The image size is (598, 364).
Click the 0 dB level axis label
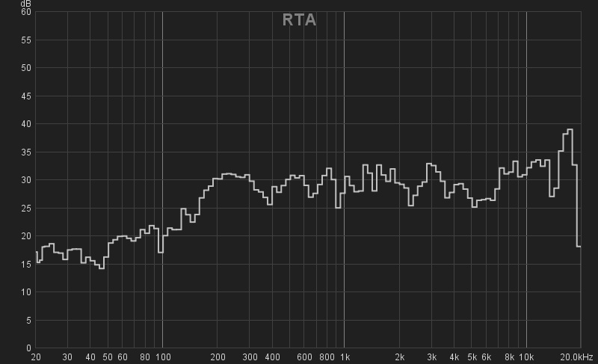pyautogui.click(x=28, y=348)
